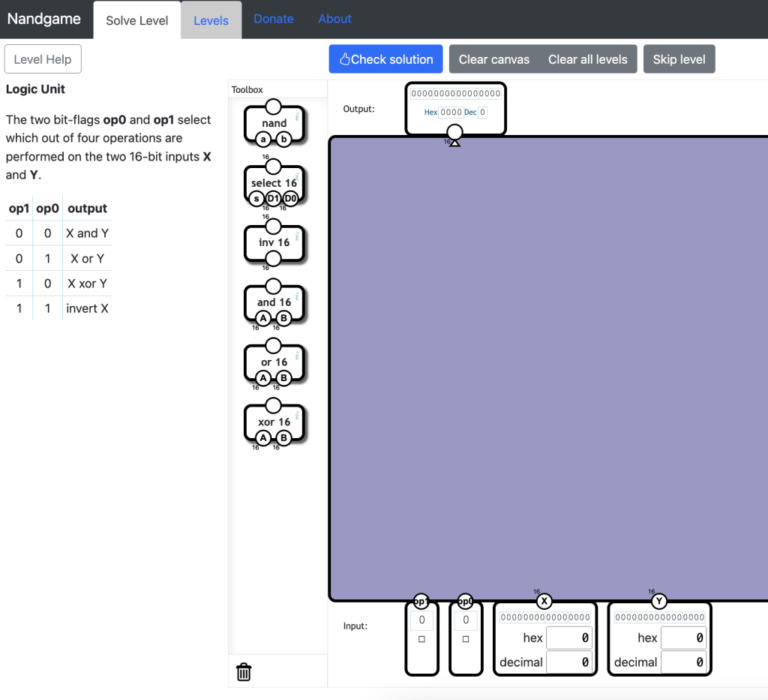Click the Clear canvas button
The width and height of the screenshot is (768, 700).
[x=493, y=59]
